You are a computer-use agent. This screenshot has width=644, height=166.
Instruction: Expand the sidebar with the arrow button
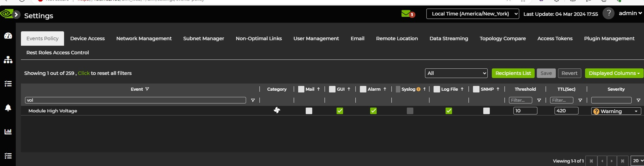[16, 15]
